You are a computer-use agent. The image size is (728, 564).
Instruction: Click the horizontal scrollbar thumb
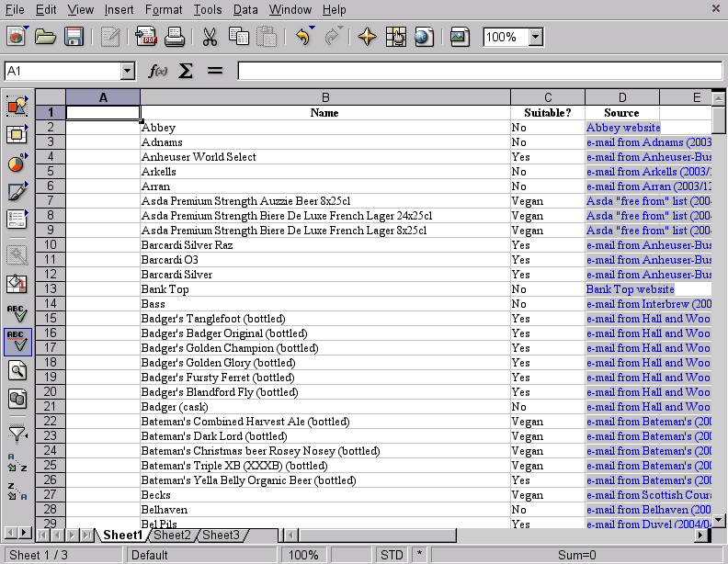click(378, 536)
